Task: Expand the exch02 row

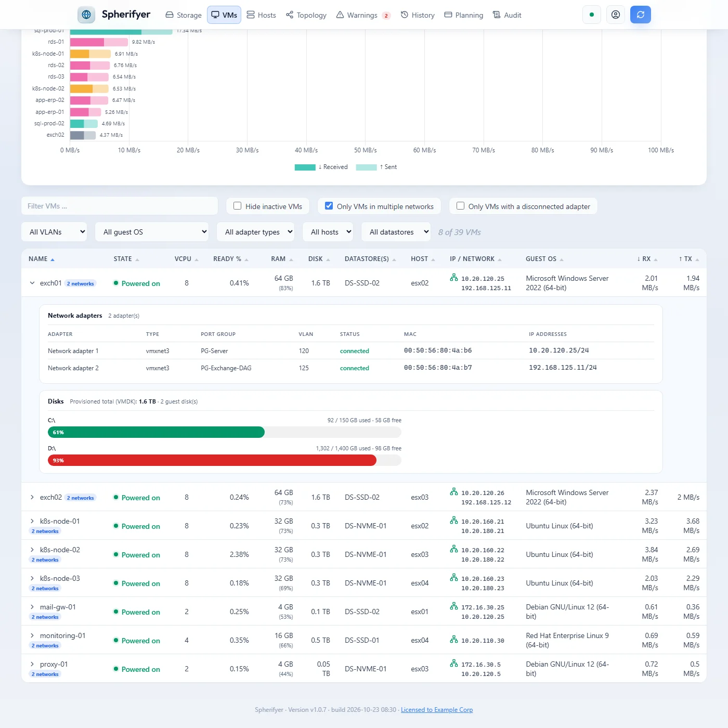Action: coord(32,497)
